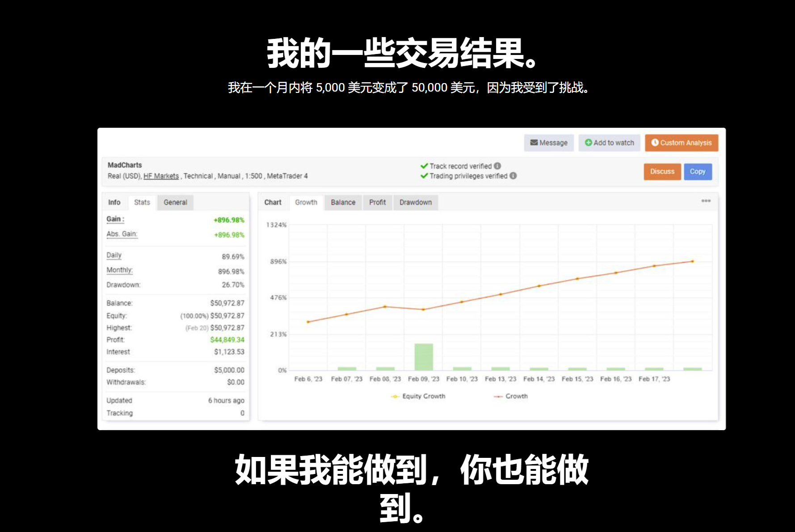Open the chart options ellipsis menu
The image size is (795, 532).
point(706,201)
